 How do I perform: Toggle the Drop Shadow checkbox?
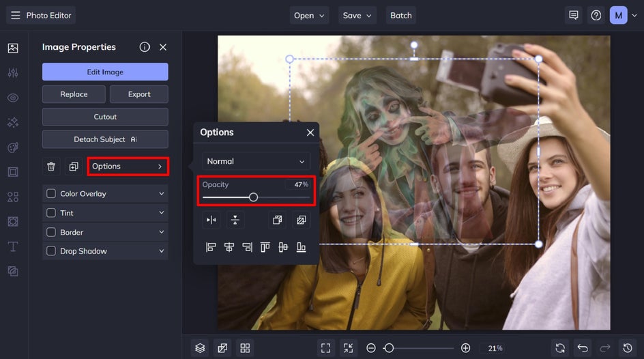51,251
